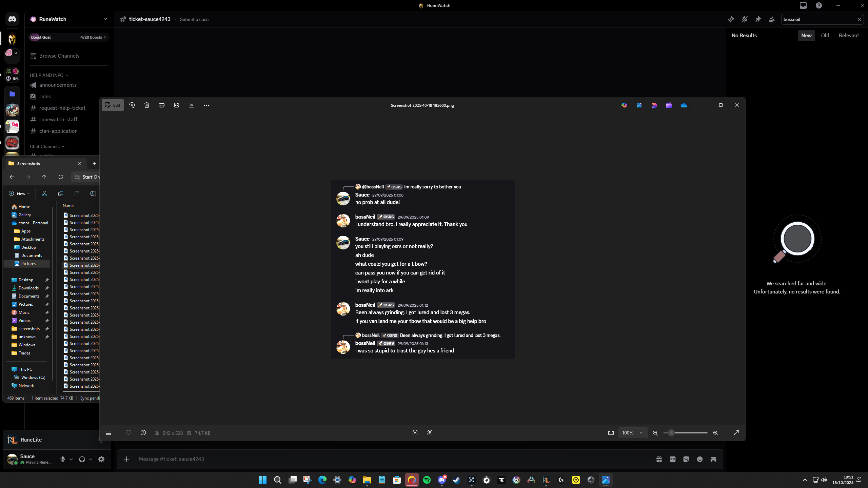Mute microphone in Discord user panel
The image size is (868, 488).
pos(63,459)
